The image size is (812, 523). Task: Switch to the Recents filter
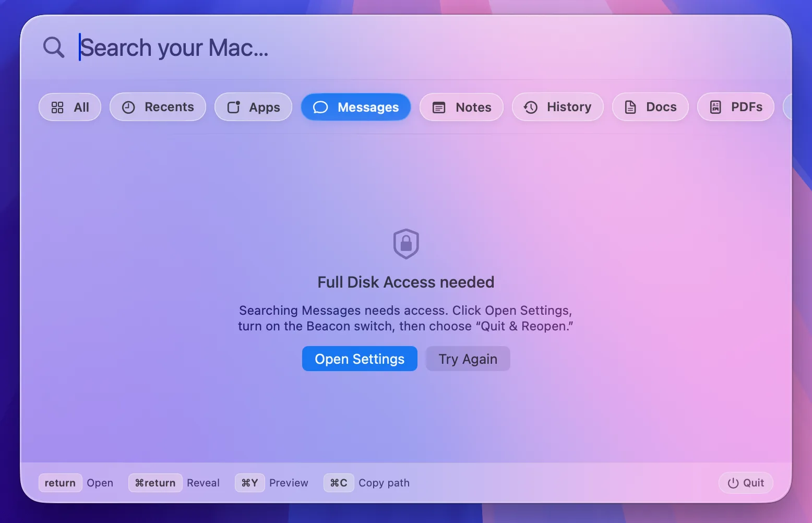[158, 107]
